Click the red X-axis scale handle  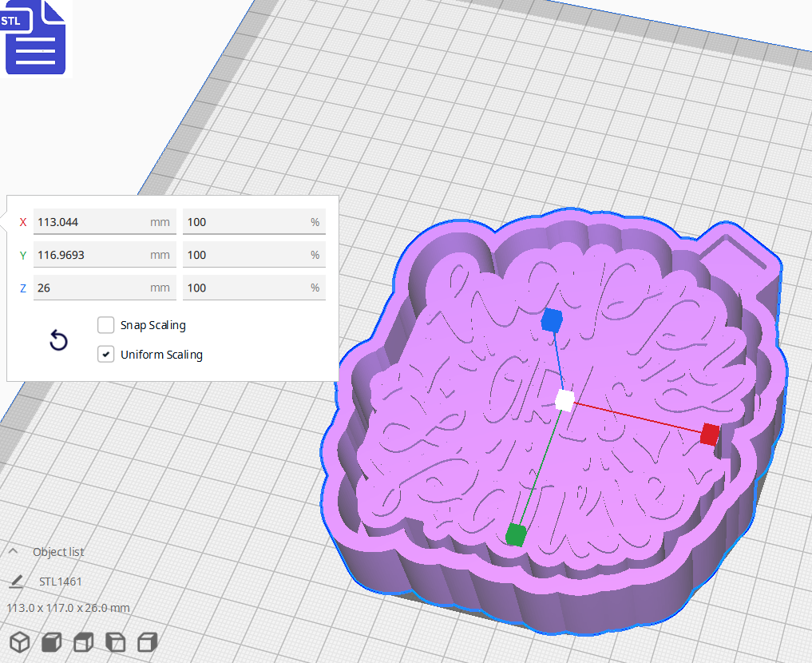tap(709, 435)
